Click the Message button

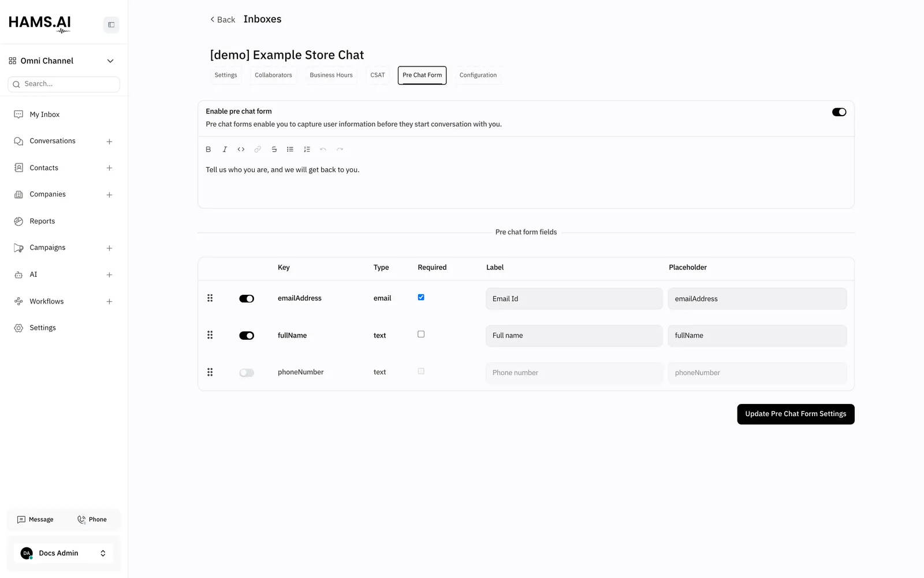(35, 520)
